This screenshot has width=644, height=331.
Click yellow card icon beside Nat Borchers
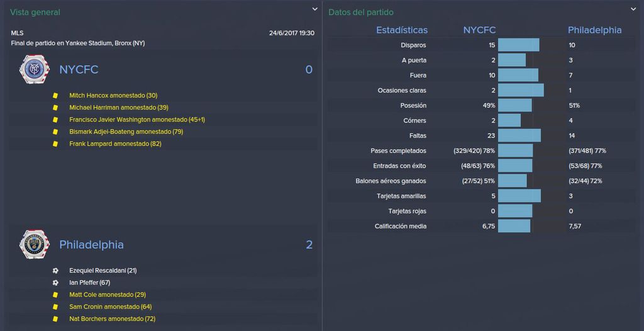[x=55, y=318]
